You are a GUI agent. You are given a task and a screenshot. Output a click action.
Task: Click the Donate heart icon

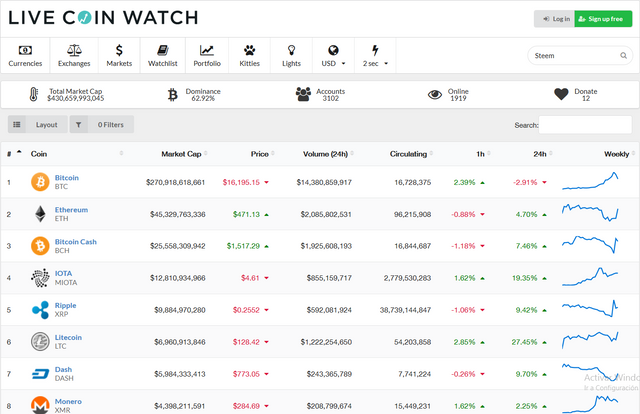562,94
